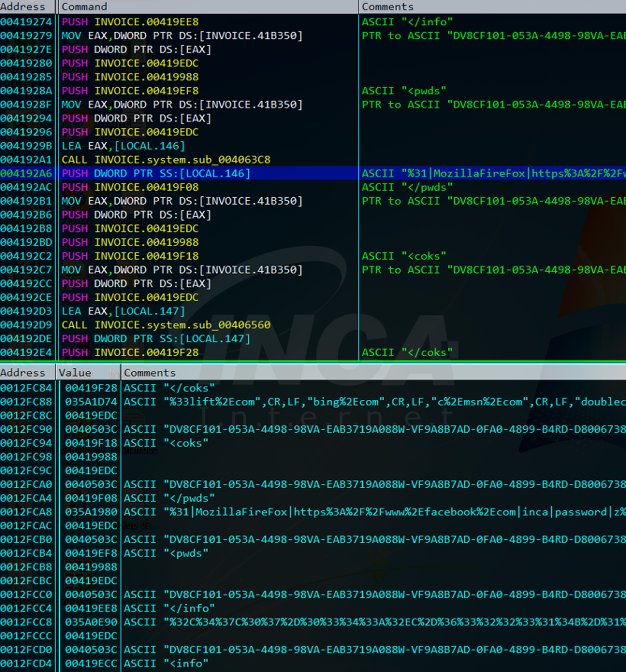Select the CALL INVOICE.system.sub_00406560 line
This screenshot has height=672, width=626.
[x=166, y=325]
